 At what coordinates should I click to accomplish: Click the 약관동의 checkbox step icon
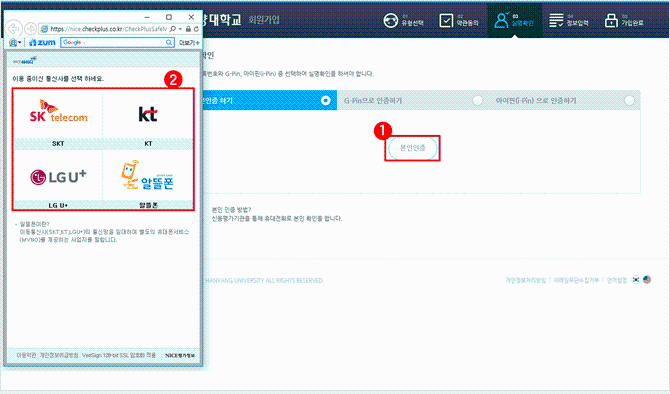(446, 20)
